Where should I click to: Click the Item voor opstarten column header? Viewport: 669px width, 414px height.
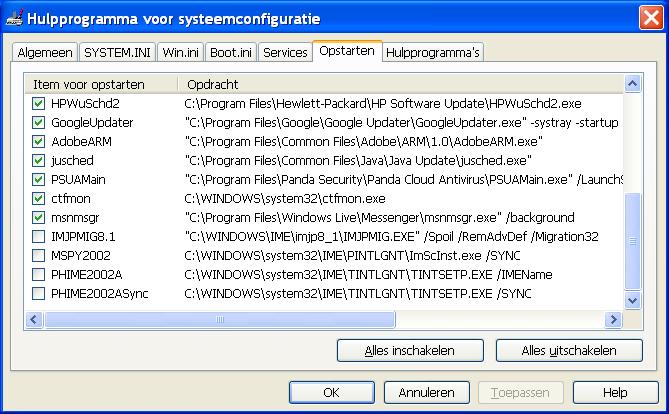[x=100, y=83]
